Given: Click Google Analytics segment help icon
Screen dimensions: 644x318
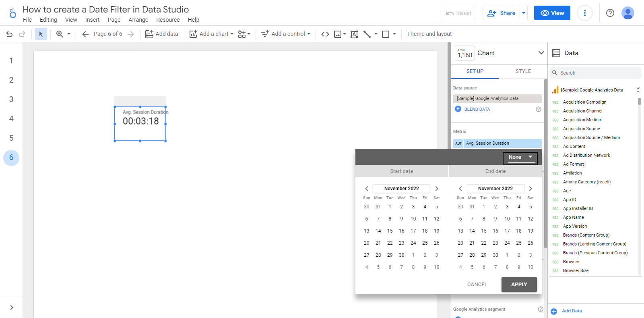Looking at the screenshot, I should point(541,309).
